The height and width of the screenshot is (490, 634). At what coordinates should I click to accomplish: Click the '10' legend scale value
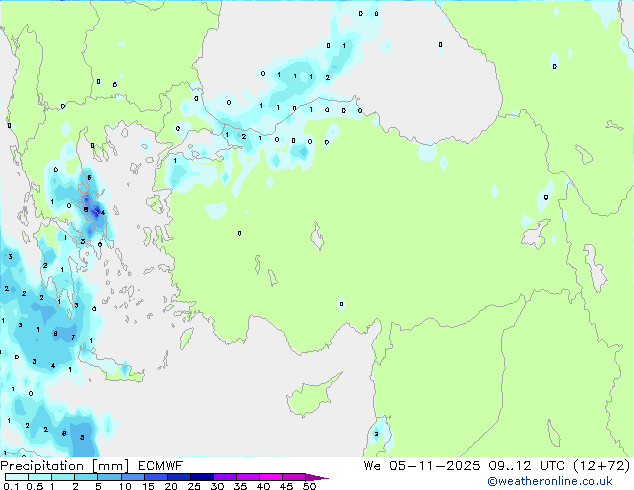point(125,486)
